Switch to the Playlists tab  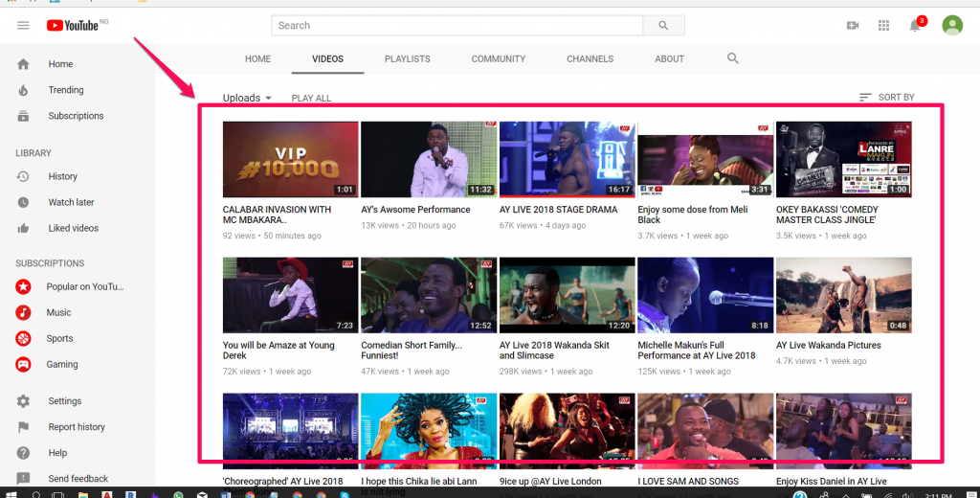tap(407, 58)
